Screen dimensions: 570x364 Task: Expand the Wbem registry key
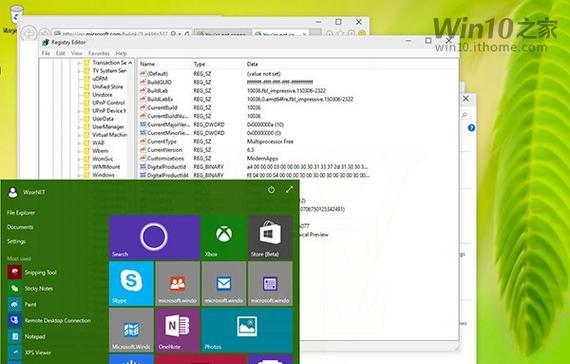pyautogui.click(x=79, y=151)
